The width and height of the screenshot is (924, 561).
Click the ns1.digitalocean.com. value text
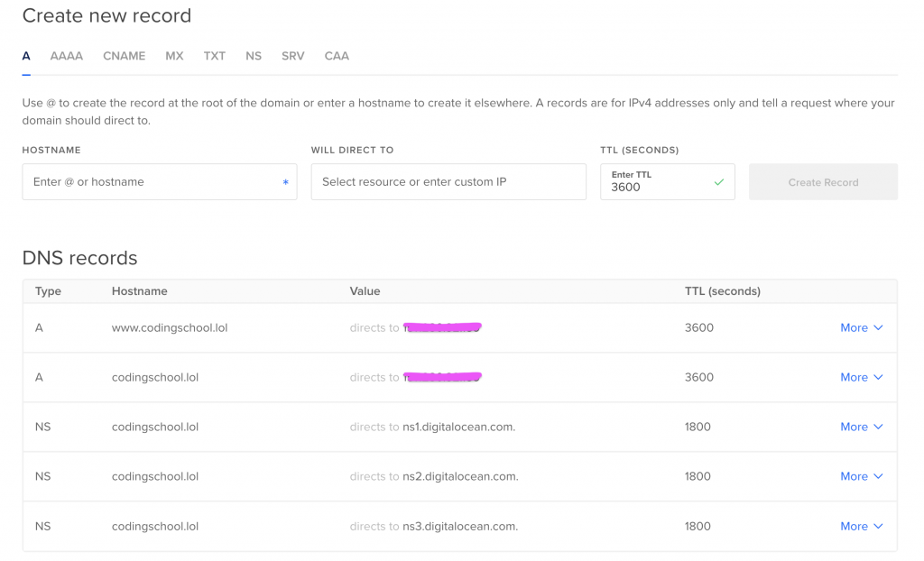coord(458,428)
